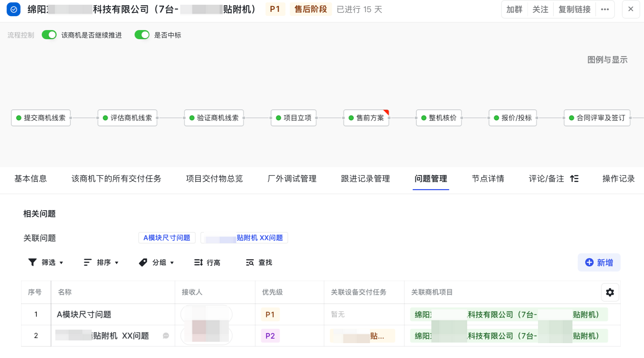The image size is (644, 358).
Task: Click the P2 priority tag in row 2
Action: [270, 336]
